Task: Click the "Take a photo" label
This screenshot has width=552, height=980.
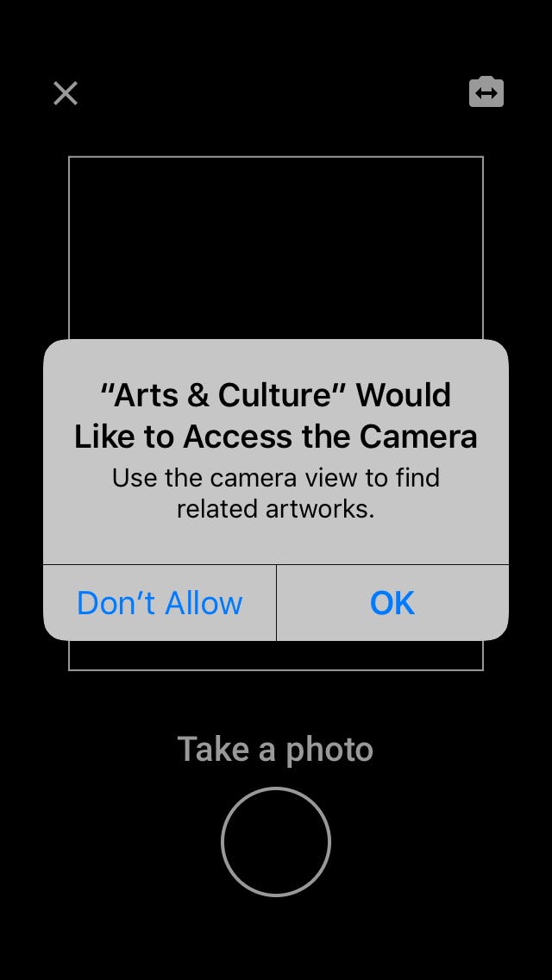Action: (275, 749)
